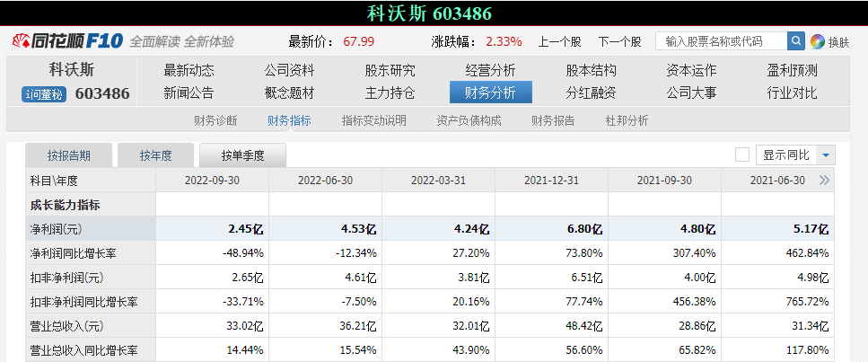Click the latest price 67.99 value
This screenshot has height=362, width=868.
point(359,41)
